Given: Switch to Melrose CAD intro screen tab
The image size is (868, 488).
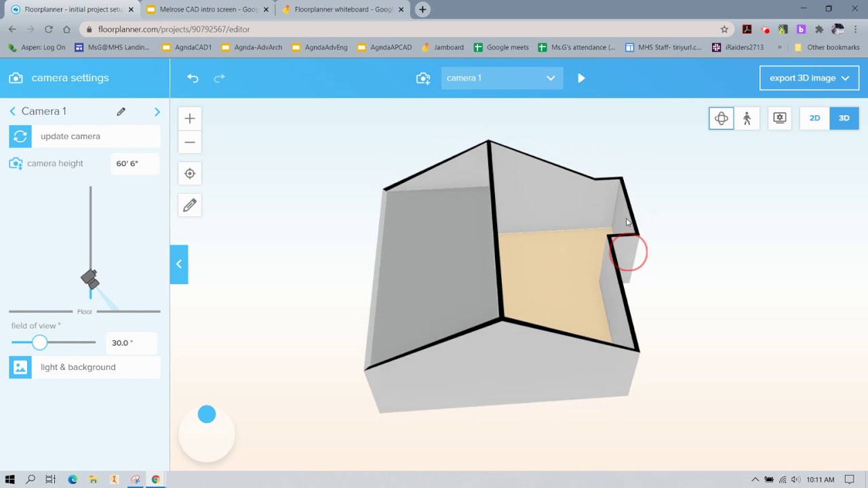Looking at the screenshot, I should click(x=208, y=9).
